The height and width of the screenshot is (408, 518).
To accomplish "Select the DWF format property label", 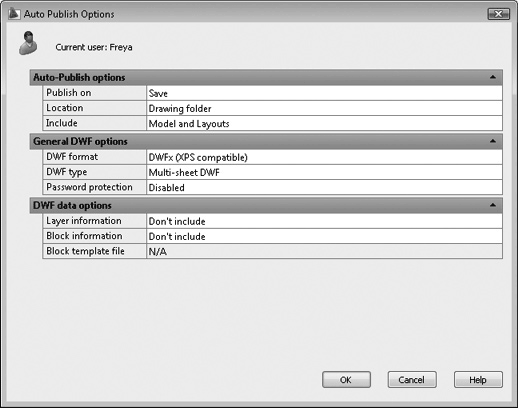I will point(72,157).
